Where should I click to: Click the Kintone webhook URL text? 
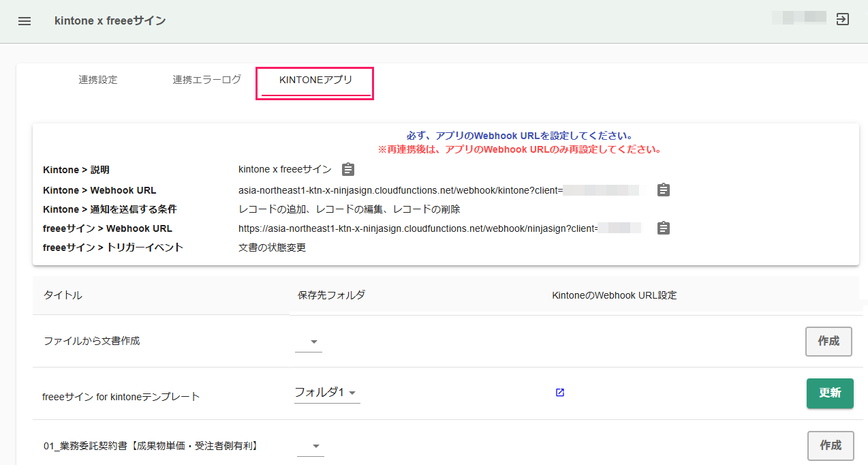pos(401,190)
